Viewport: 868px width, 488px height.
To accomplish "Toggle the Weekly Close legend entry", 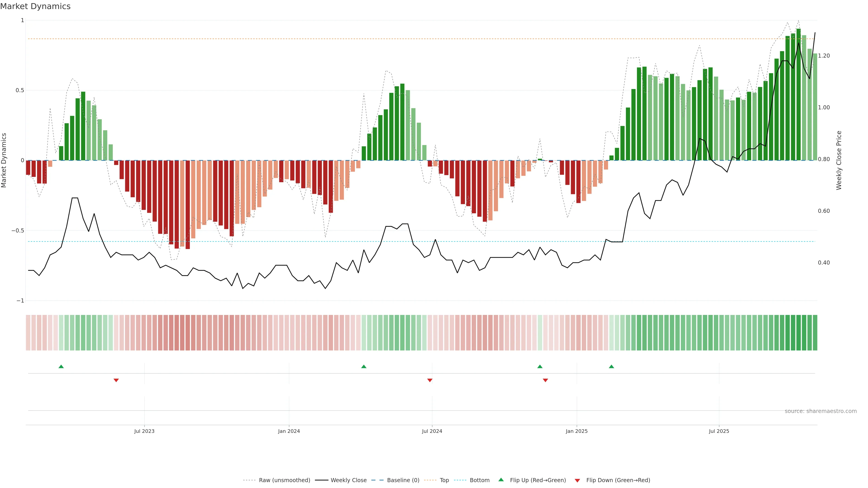I will (348, 480).
